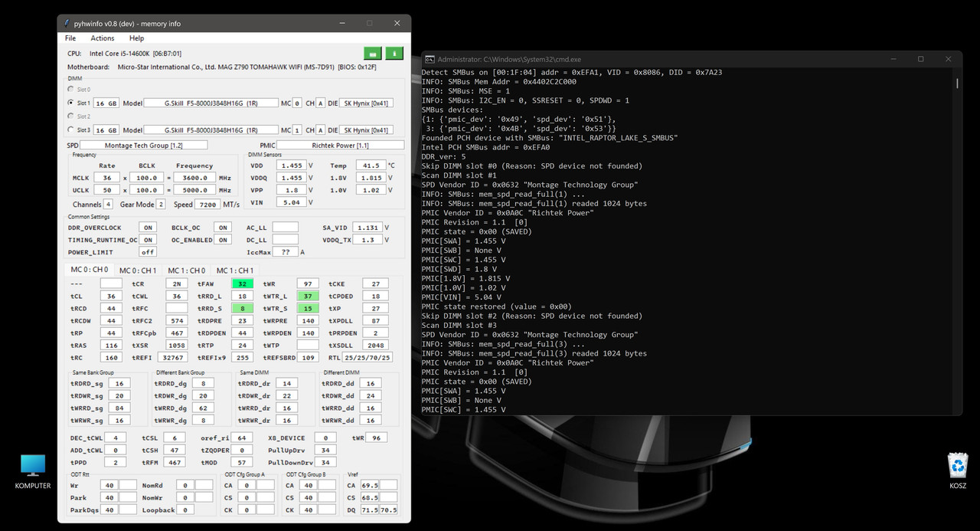Open the Help menu
This screenshot has width=980, height=531.
point(136,38)
